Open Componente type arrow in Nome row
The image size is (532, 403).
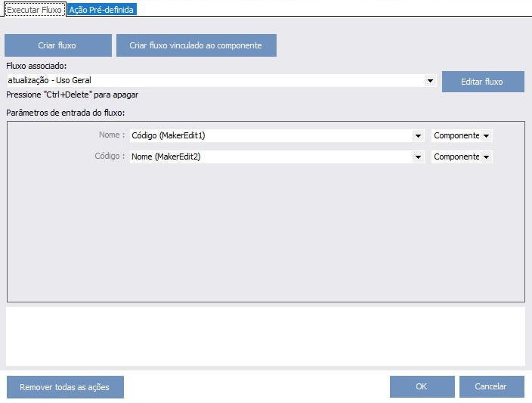click(486, 135)
